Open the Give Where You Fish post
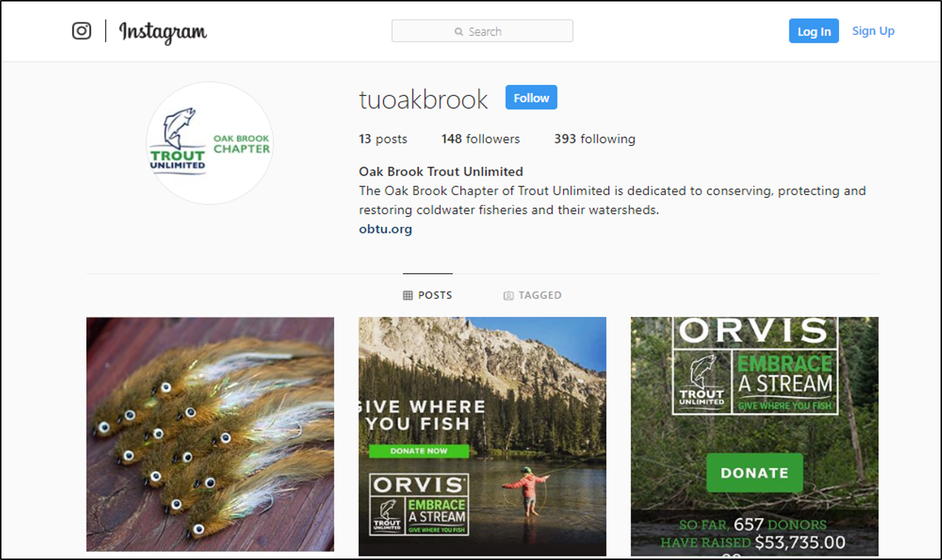 tap(483, 437)
